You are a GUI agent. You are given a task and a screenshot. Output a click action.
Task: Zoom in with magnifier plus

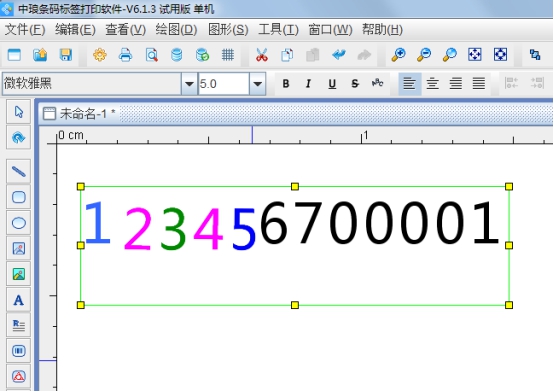click(398, 55)
